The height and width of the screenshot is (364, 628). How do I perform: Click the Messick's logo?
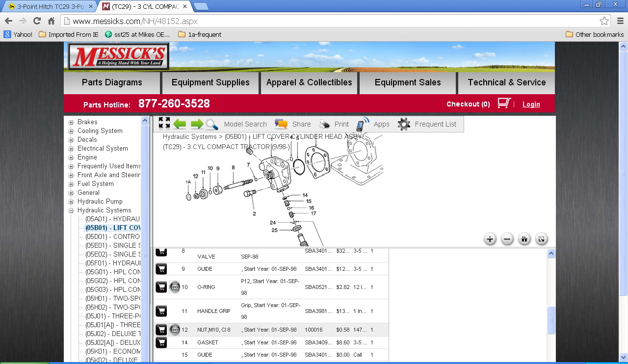point(118,56)
